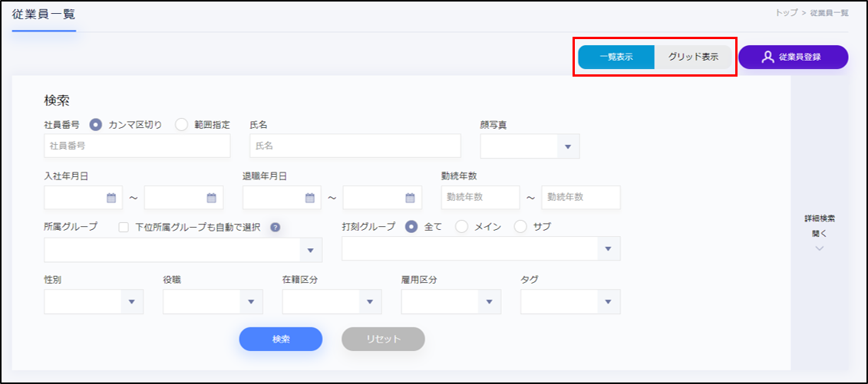Open calendar for 退職年月日 start date
The height and width of the screenshot is (384, 868).
(309, 198)
